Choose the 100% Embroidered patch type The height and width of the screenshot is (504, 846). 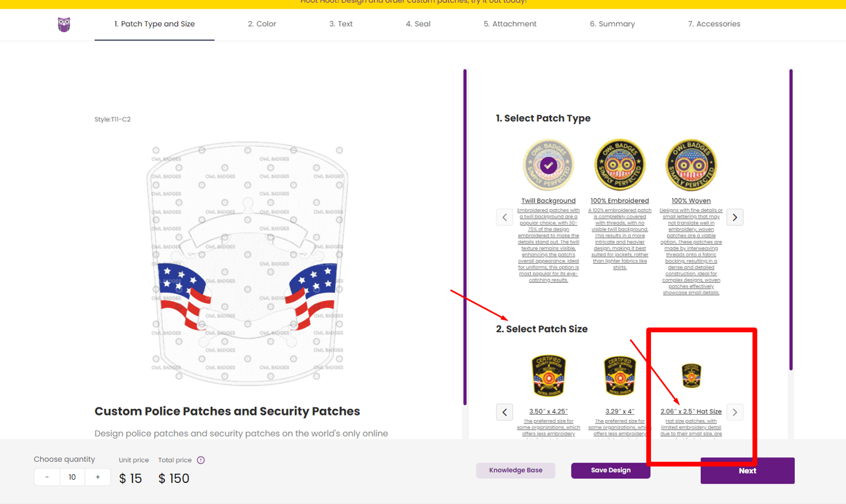pos(619,165)
